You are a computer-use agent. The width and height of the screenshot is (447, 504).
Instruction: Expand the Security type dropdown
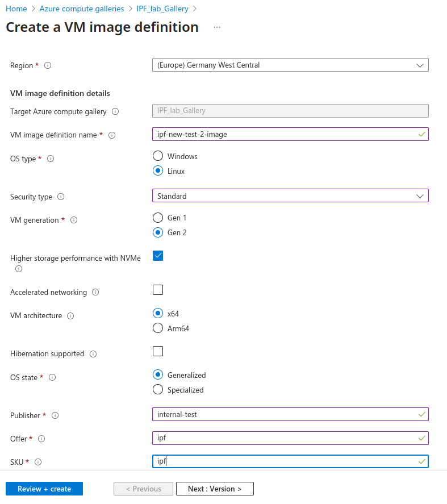click(x=290, y=196)
